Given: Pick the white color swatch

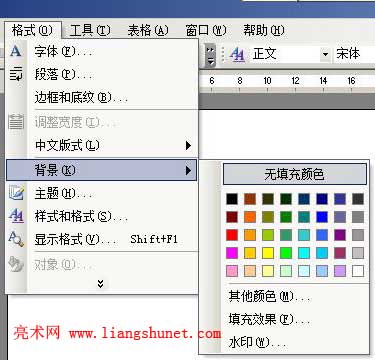Looking at the screenshot, I should pos(358,271).
